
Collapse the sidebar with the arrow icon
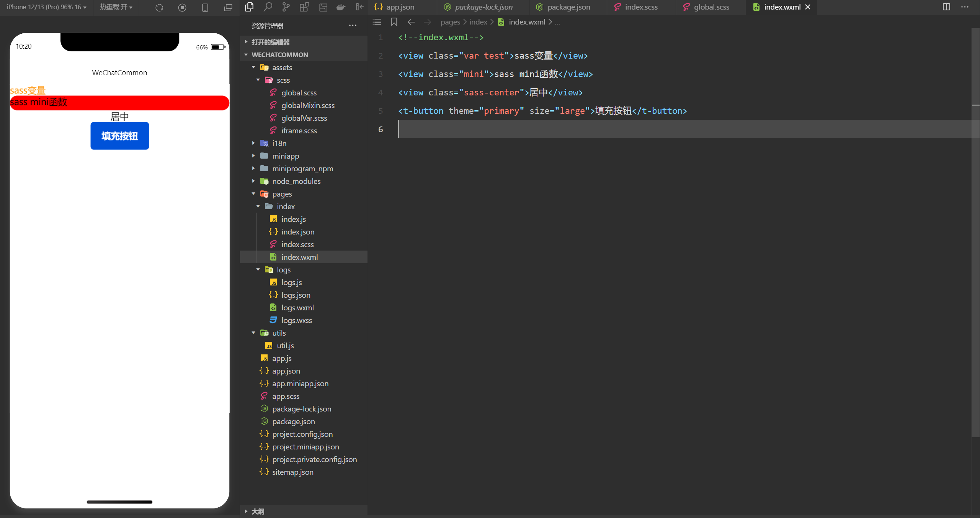coord(359,7)
